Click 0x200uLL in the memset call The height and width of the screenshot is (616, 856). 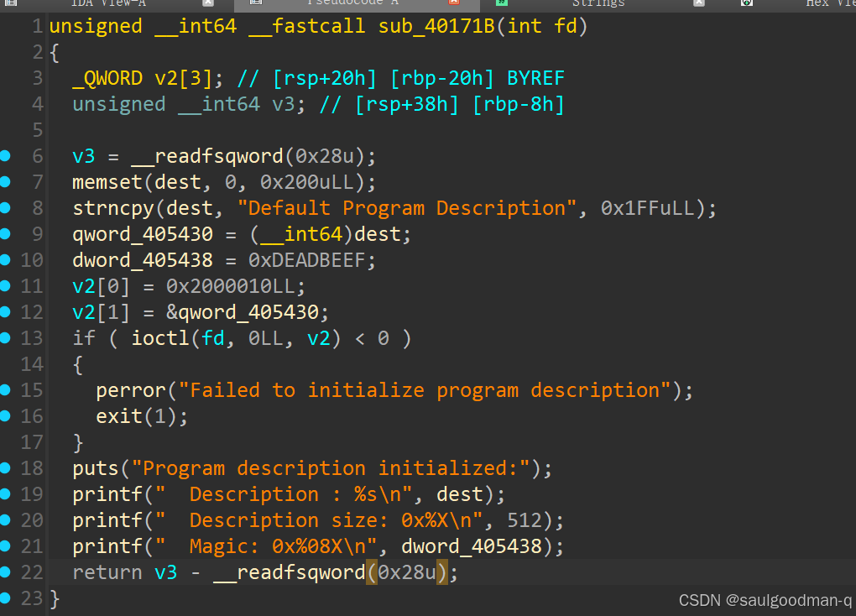[x=307, y=182]
